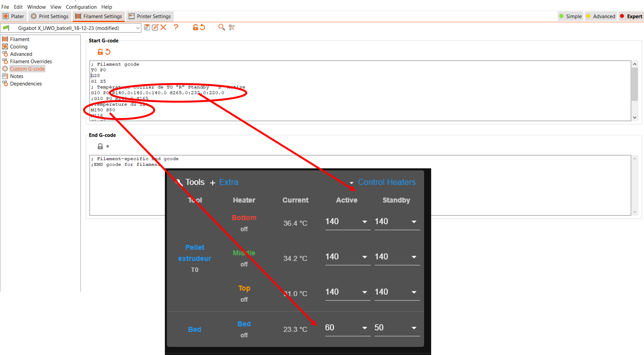The height and width of the screenshot is (355, 644).
Task: Click the End G-code padlock icon
Action: (100, 146)
